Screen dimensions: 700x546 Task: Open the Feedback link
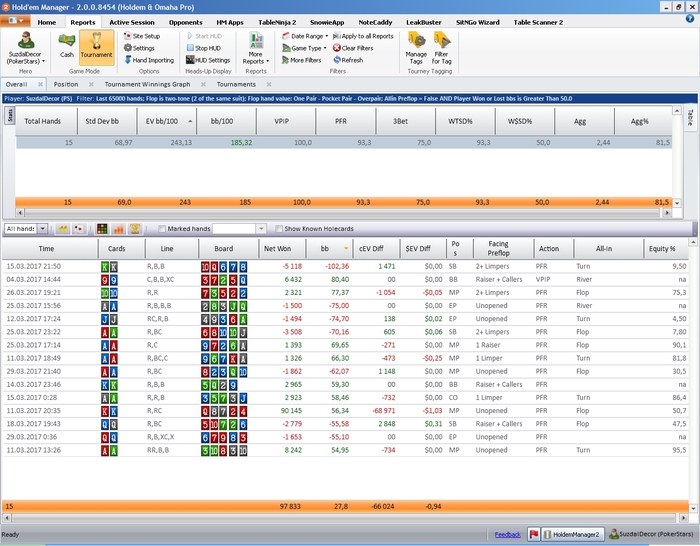(x=508, y=534)
